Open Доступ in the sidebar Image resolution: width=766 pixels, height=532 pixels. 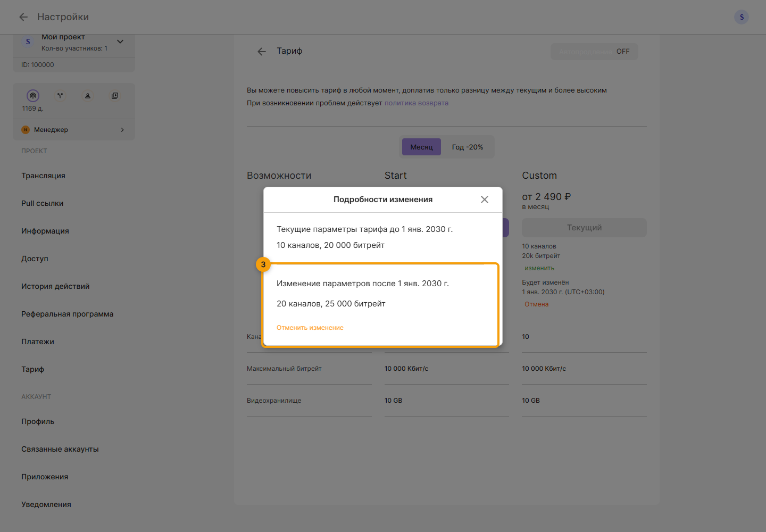point(35,259)
